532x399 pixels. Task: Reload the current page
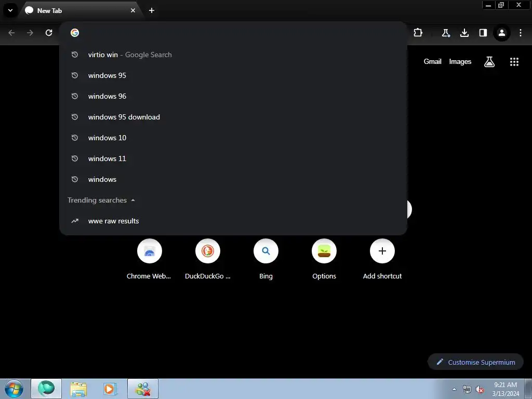click(x=49, y=33)
